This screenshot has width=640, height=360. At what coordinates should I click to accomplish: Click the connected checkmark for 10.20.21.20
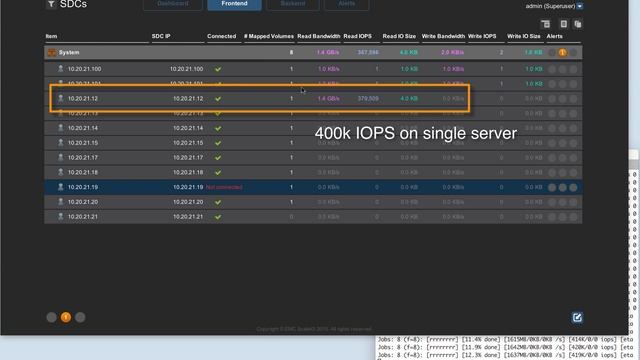pyautogui.click(x=218, y=202)
